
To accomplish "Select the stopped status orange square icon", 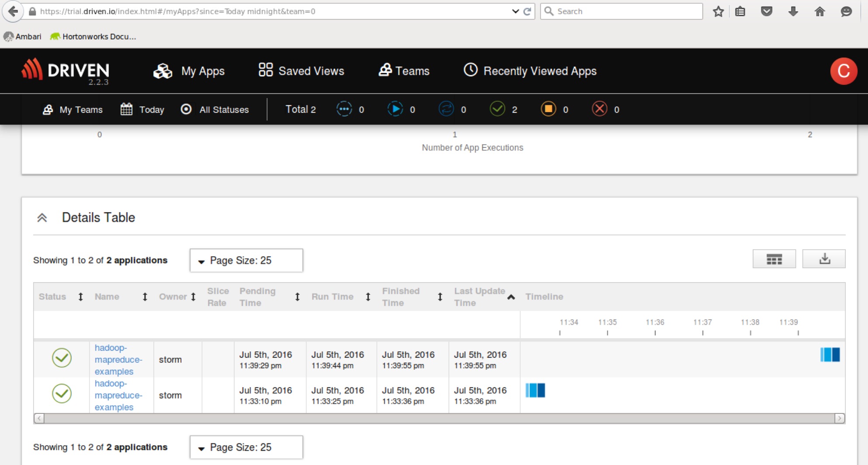I will click(x=549, y=109).
